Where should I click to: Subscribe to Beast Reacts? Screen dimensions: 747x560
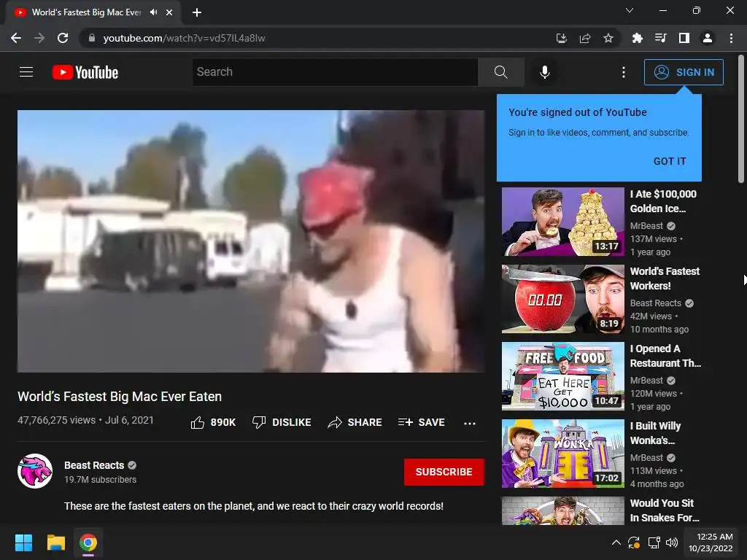coord(444,472)
